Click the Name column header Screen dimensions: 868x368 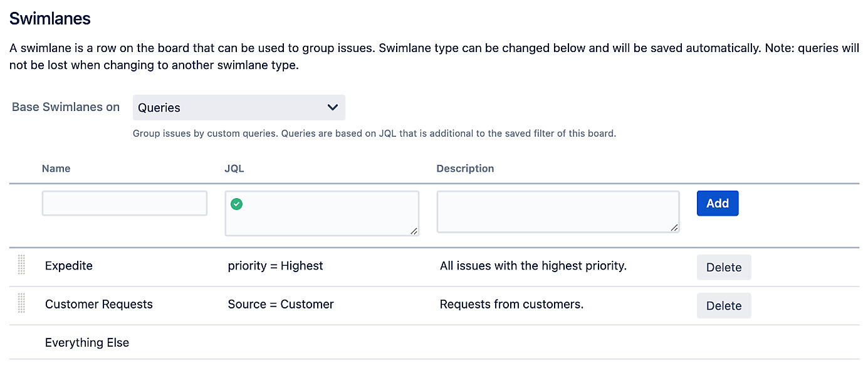(x=56, y=168)
